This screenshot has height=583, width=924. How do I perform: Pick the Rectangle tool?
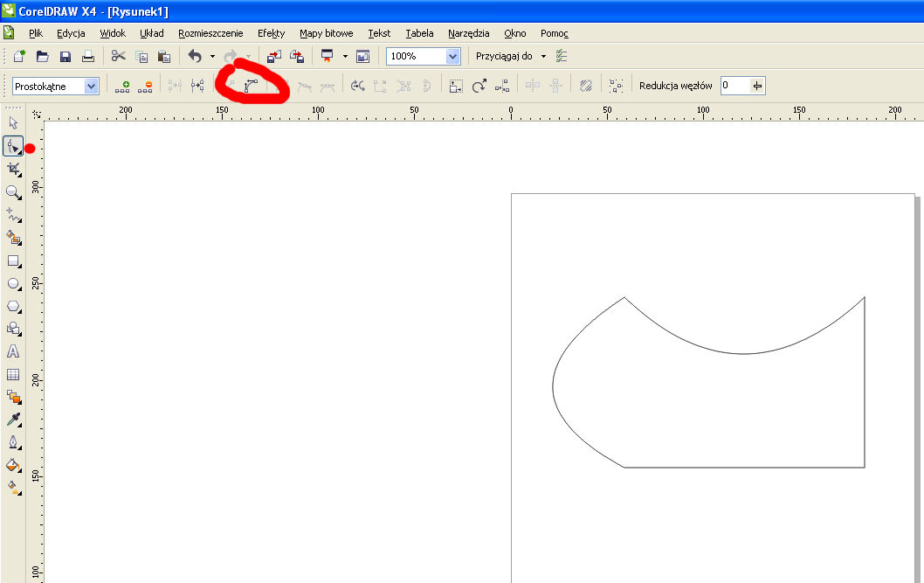[x=13, y=260]
